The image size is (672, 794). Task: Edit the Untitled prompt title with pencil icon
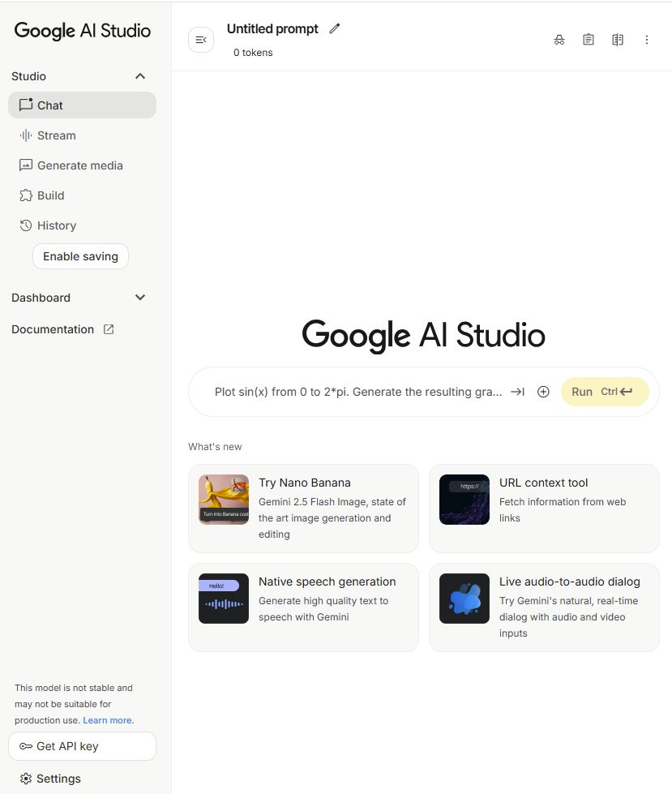335,29
